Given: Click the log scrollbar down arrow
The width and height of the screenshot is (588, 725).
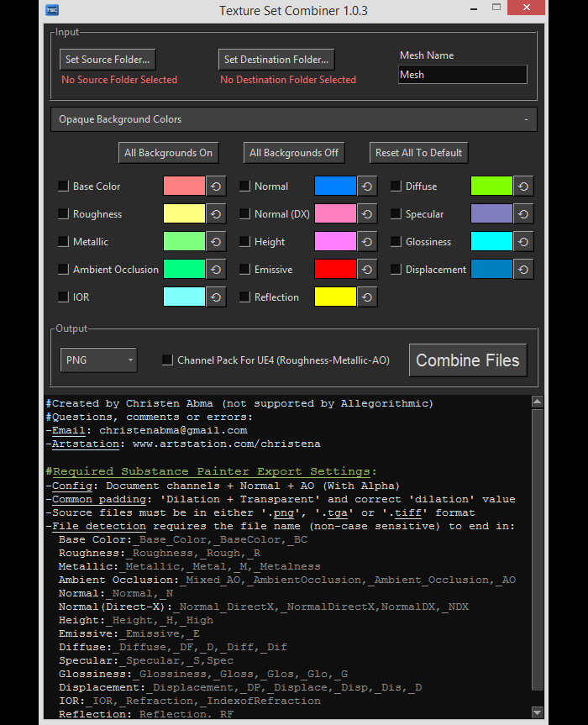Looking at the screenshot, I should 537,712.
